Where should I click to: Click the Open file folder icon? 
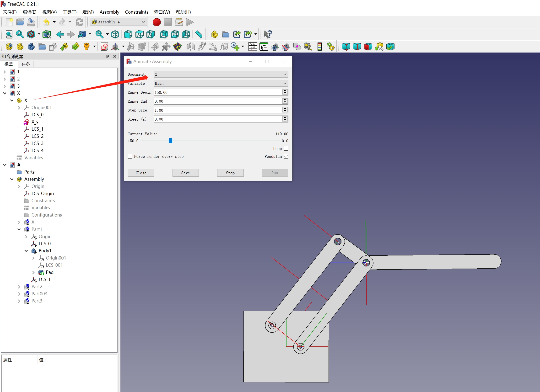20,22
